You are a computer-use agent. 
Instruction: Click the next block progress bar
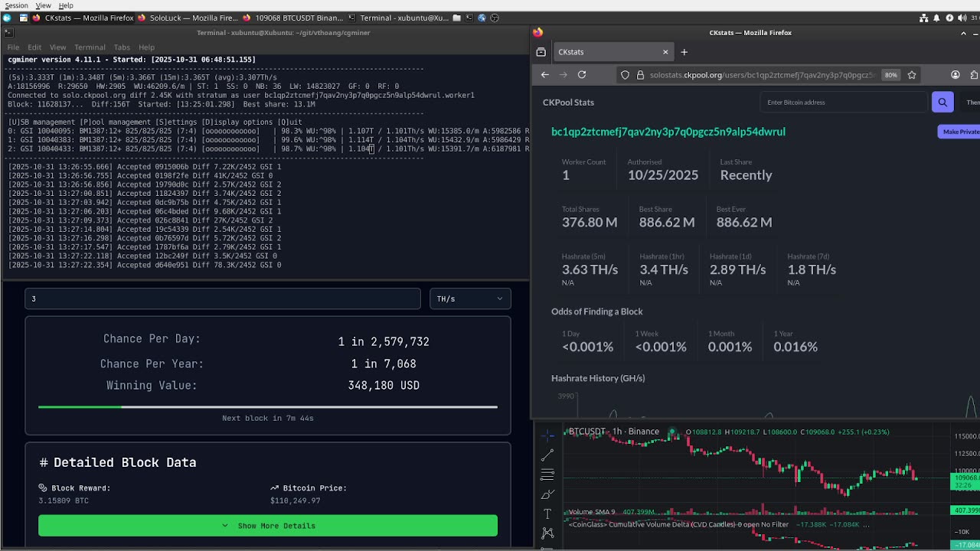(x=268, y=407)
